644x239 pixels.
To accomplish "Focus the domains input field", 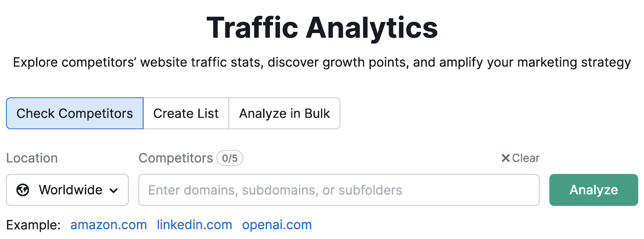I will pyautogui.click(x=339, y=190).
